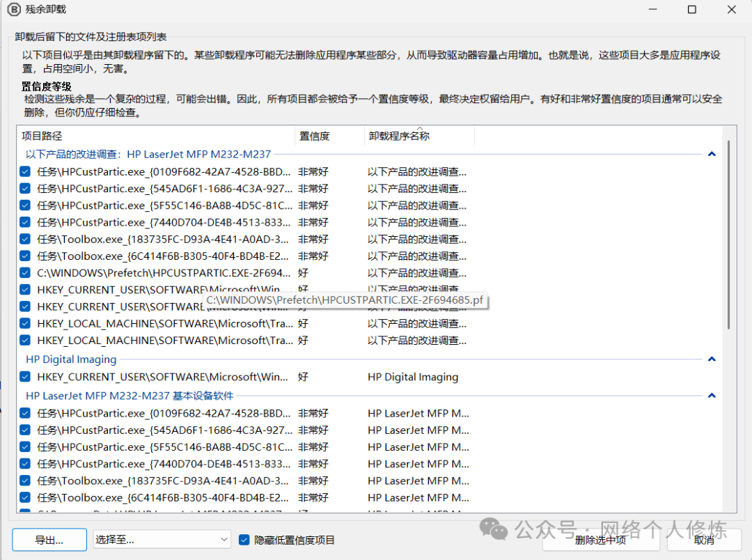Select path 任务\HPCustPartic.exe_{7440D704 in 改进调查 group
The image size is (752, 560).
pyautogui.click(x=164, y=222)
